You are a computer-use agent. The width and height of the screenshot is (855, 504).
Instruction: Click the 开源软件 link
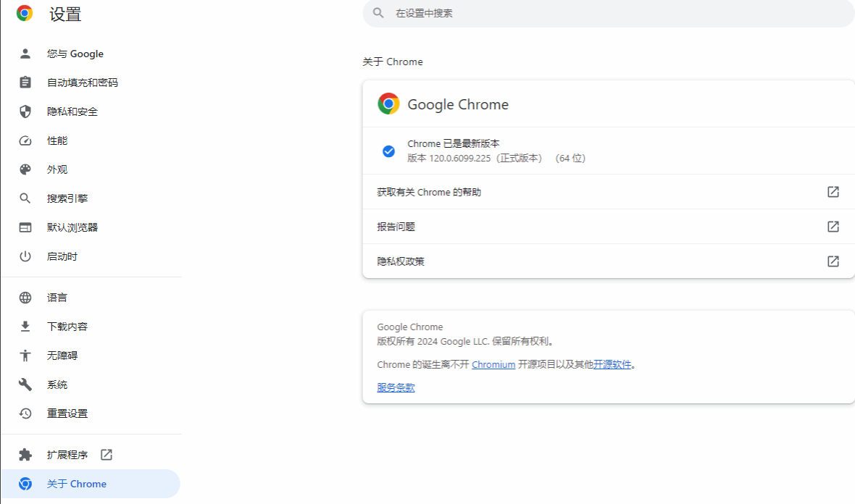click(x=612, y=365)
